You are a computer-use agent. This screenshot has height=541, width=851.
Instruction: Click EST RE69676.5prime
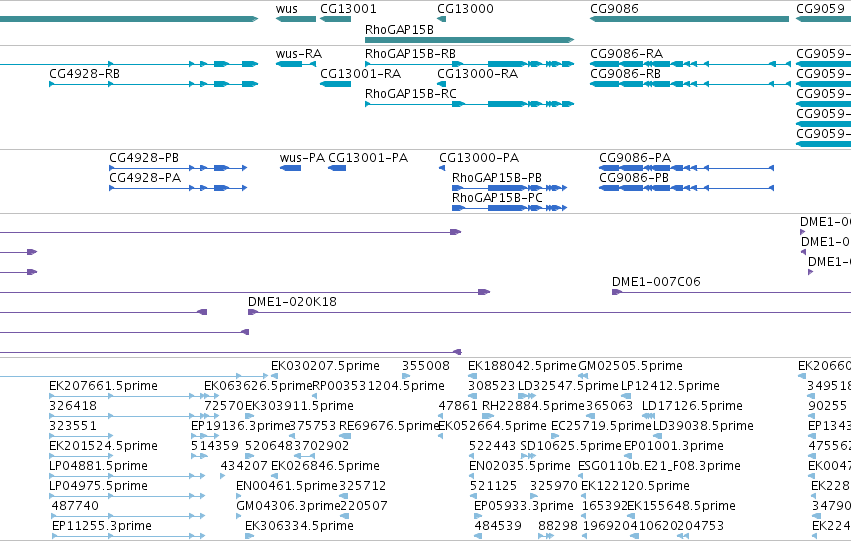[x=389, y=426]
